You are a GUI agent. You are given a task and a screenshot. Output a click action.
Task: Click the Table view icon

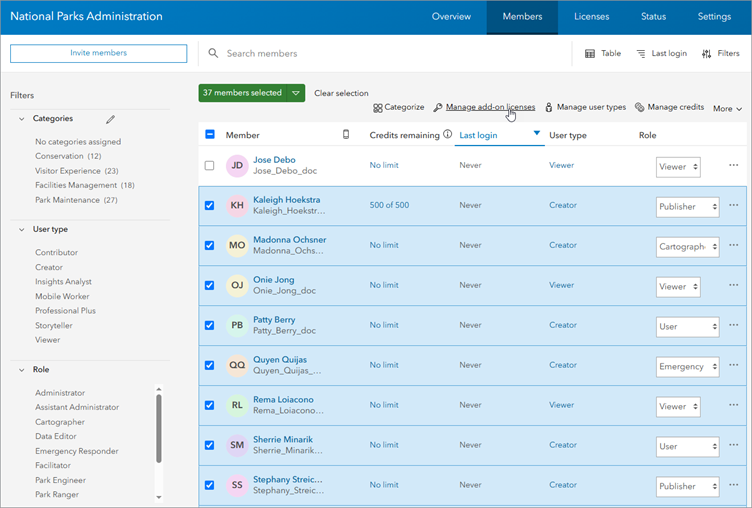pos(590,54)
